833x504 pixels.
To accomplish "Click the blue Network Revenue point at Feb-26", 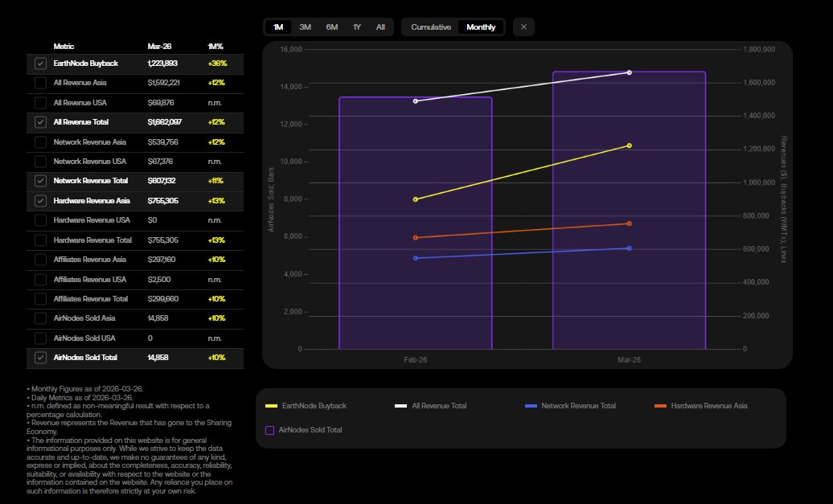I will tap(416, 258).
